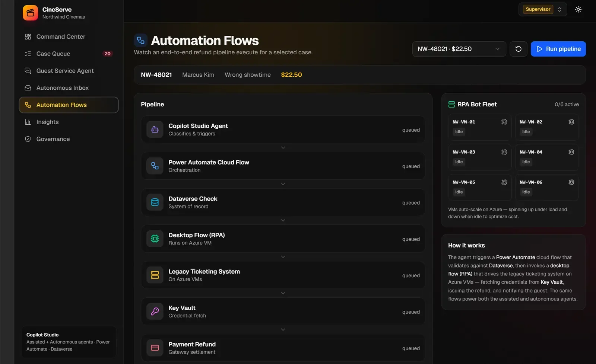Open the Supervisor role switcher

tap(543, 9)
